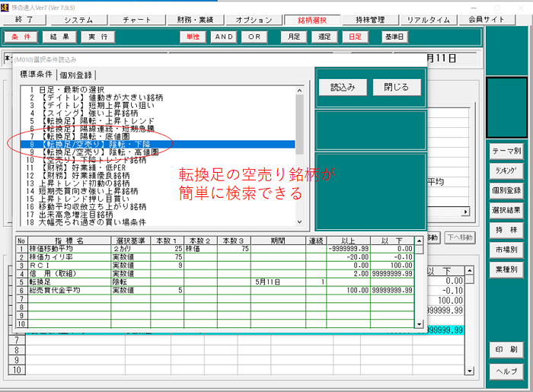Viewport: 533px width, 392px height.
Task: Click the 読込み (load) button
Action: tap(343, 87)
